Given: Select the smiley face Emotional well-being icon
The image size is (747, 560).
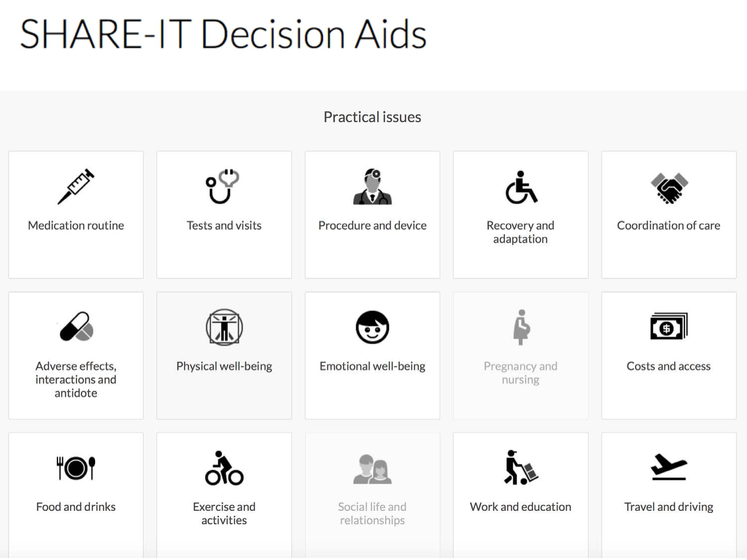Looking at the screenshot, I should (373, 327).
